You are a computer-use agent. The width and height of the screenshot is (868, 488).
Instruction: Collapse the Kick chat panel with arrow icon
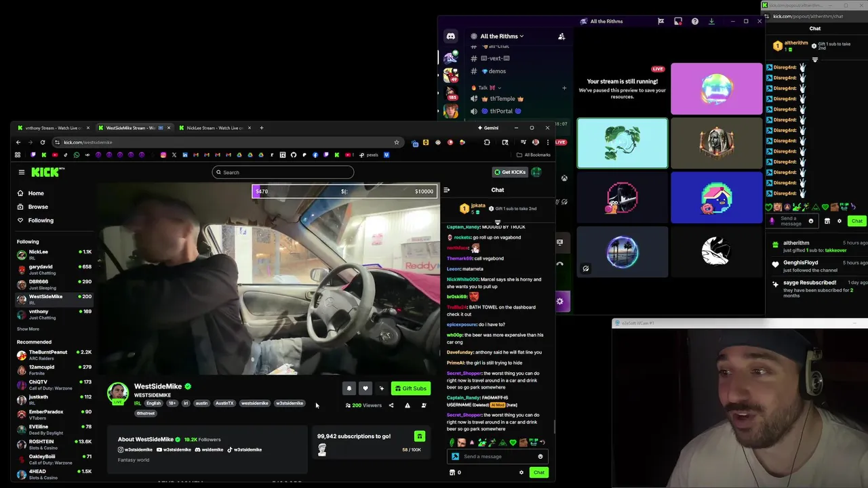(446, 190)
